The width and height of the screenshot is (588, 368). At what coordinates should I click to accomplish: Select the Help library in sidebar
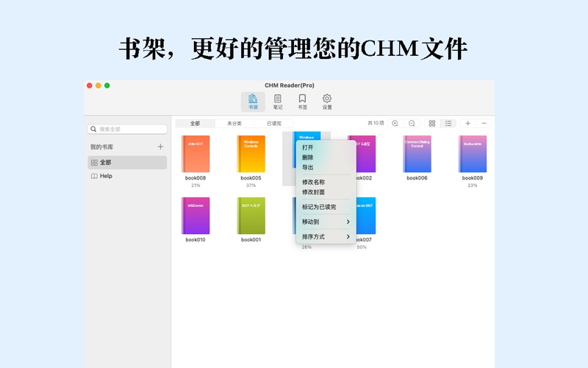pos(107,177)
